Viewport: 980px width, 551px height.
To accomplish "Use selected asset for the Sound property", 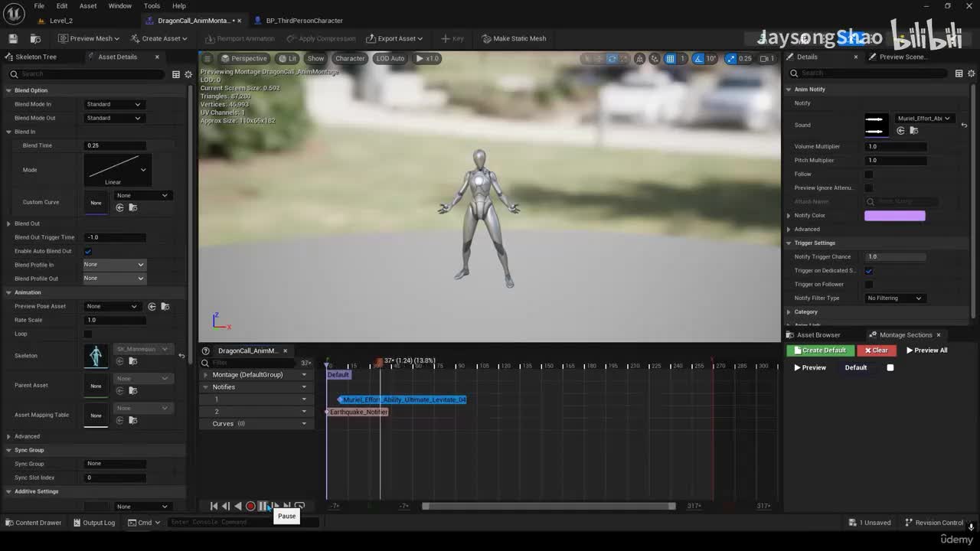I will 900,131.
